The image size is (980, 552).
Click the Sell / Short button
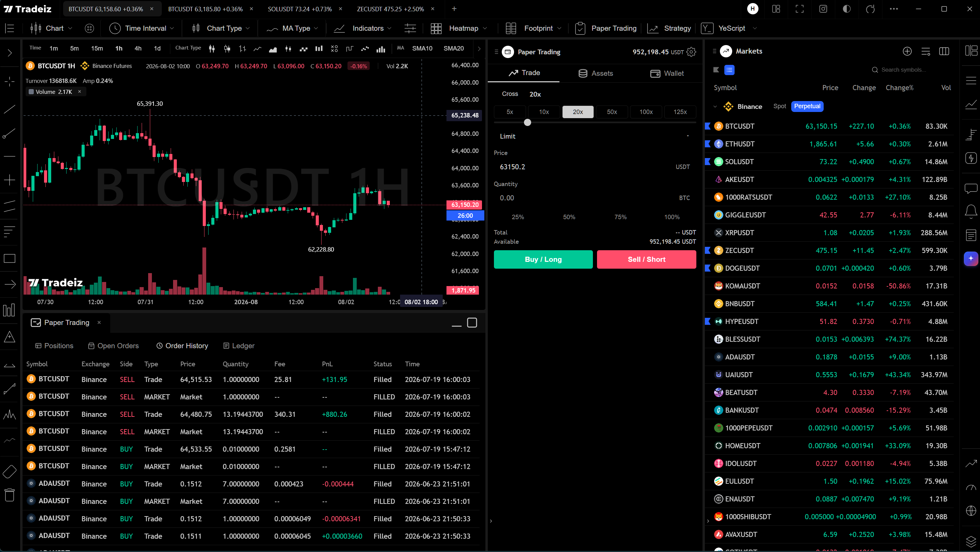647,259
